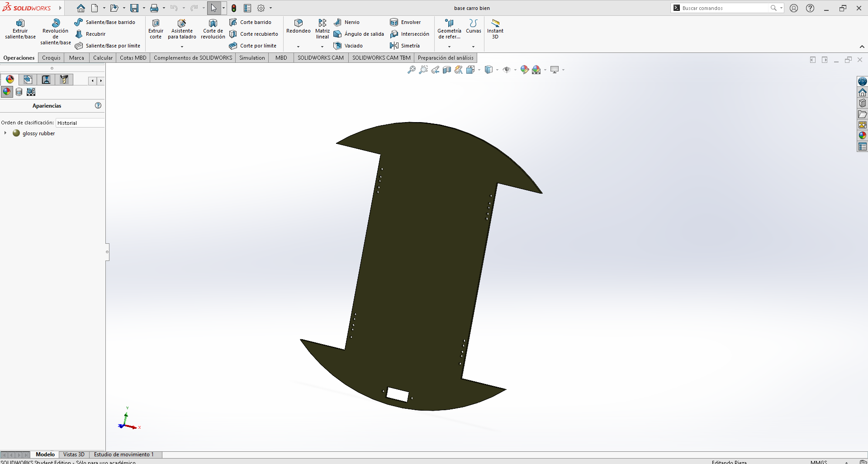This screenshot has width=868, height=464.
Task: Open Geometría de referencia
Action: pos(449,29)
